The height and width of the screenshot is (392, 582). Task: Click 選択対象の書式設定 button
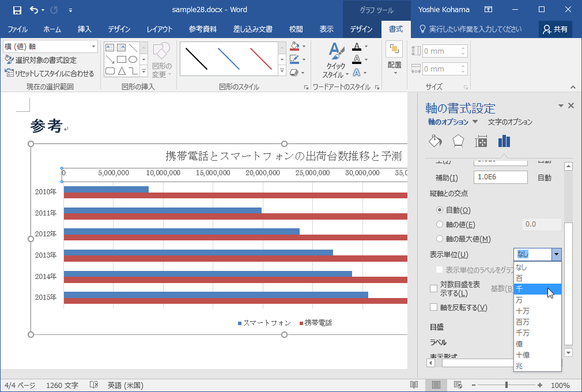pos(41,60)
